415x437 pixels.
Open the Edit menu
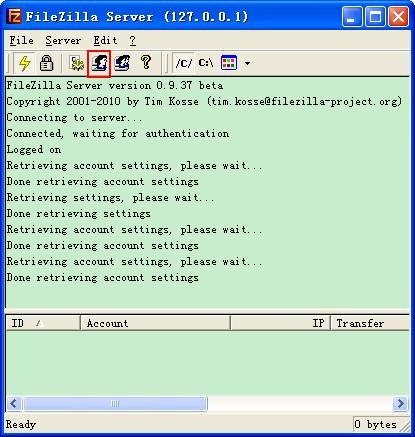tap(105, 41)
